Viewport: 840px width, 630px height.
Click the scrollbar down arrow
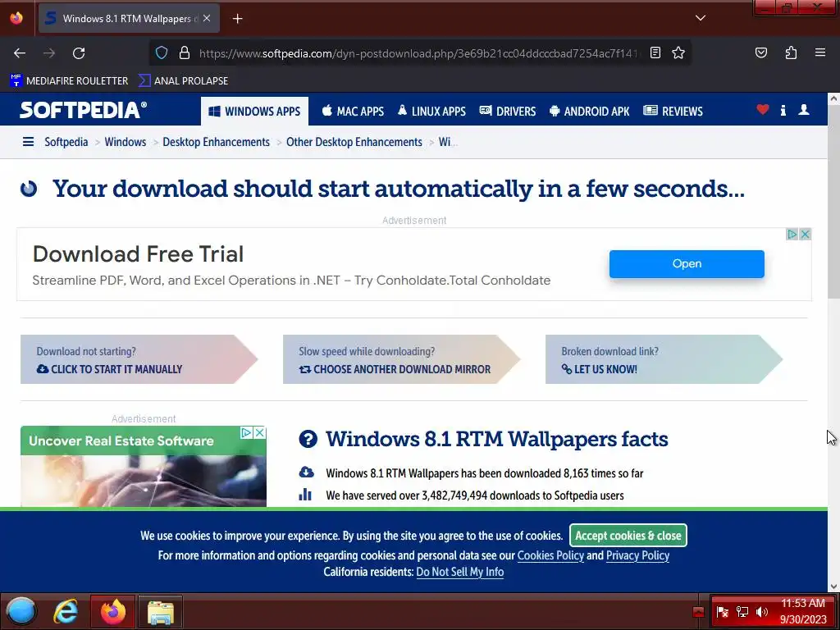coord(833,587)
